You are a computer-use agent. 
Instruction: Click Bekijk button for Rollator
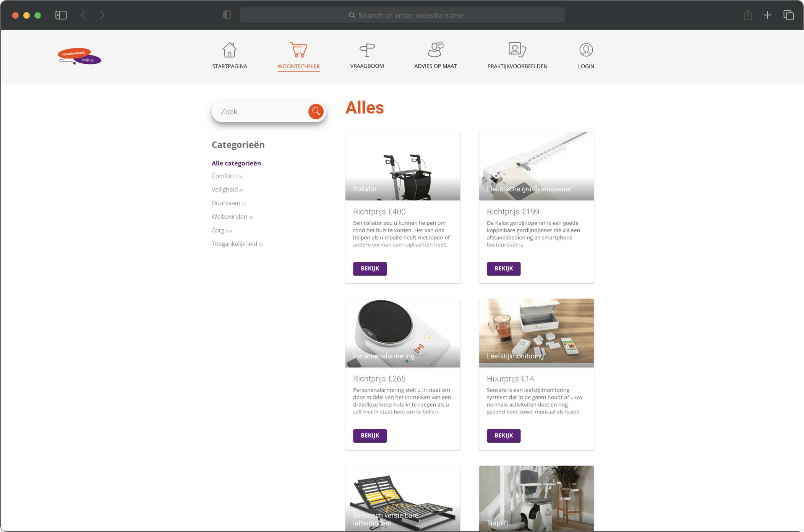370,268
